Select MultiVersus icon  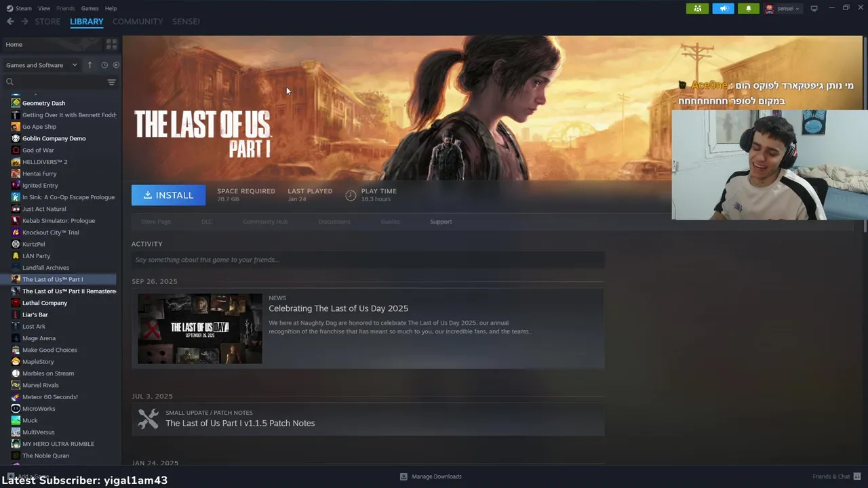(x=16, y=432)
